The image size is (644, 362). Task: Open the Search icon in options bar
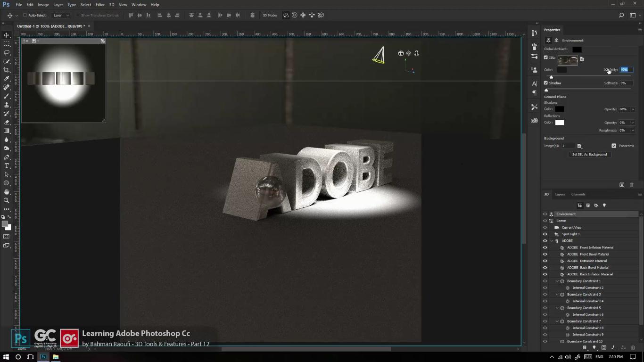coord(621,15)
